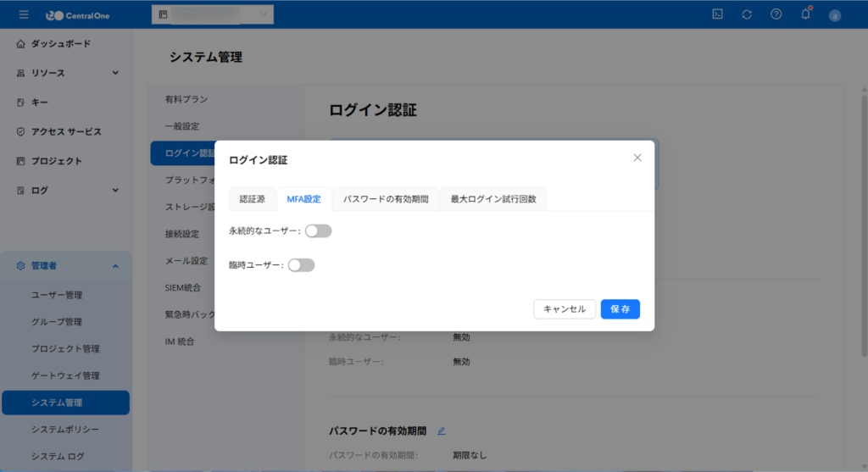
Task: Switch to the 認証源 tab
Action: click(252, 199)
